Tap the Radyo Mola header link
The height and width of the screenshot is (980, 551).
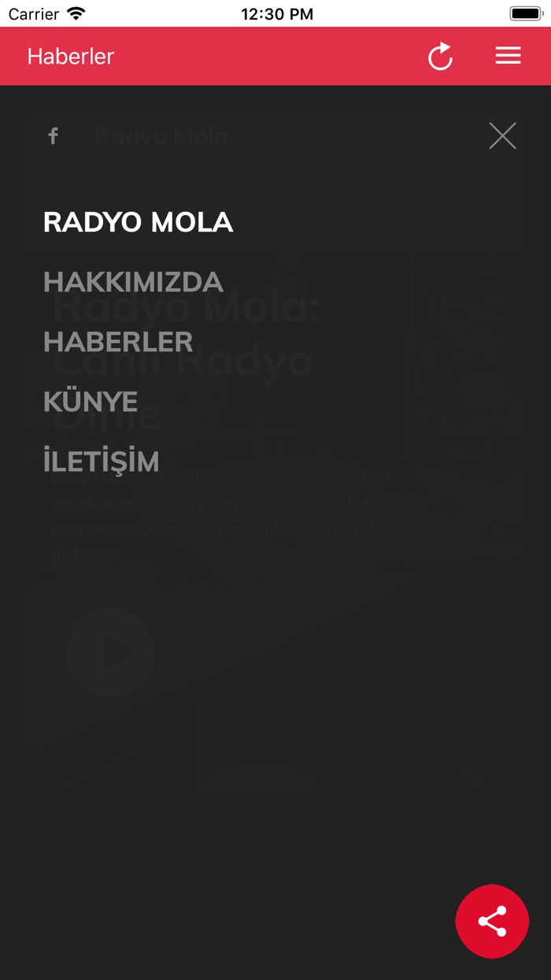point(161,135)
